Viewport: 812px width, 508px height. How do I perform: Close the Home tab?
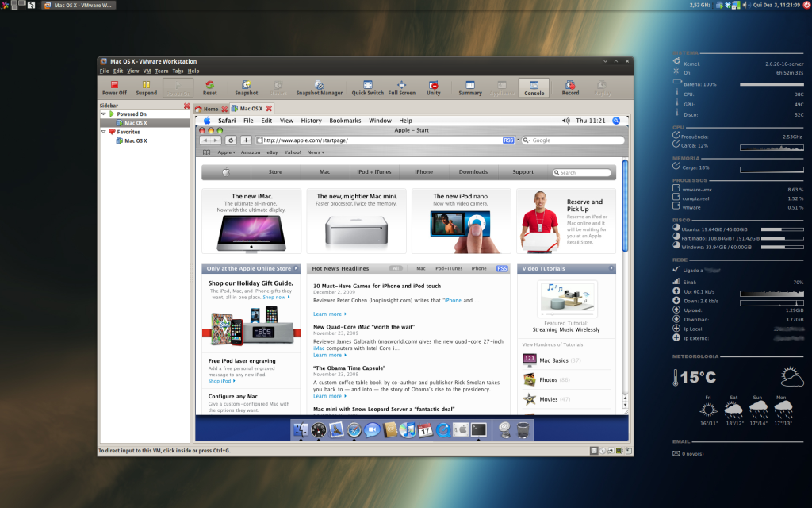[x=224, y=109]
